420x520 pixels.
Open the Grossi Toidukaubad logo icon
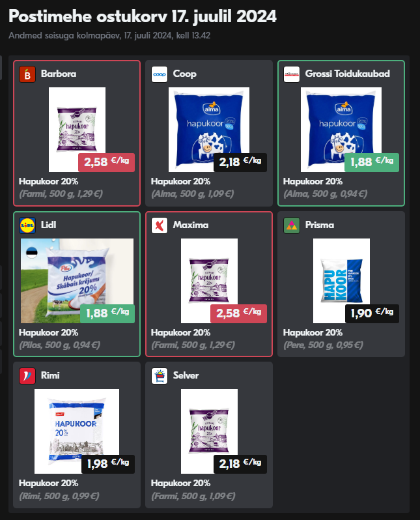click(292, 74)
